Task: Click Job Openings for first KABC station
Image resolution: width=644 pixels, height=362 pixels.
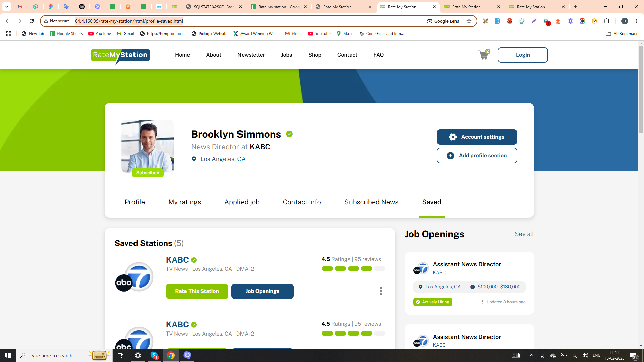Action: 263,291
